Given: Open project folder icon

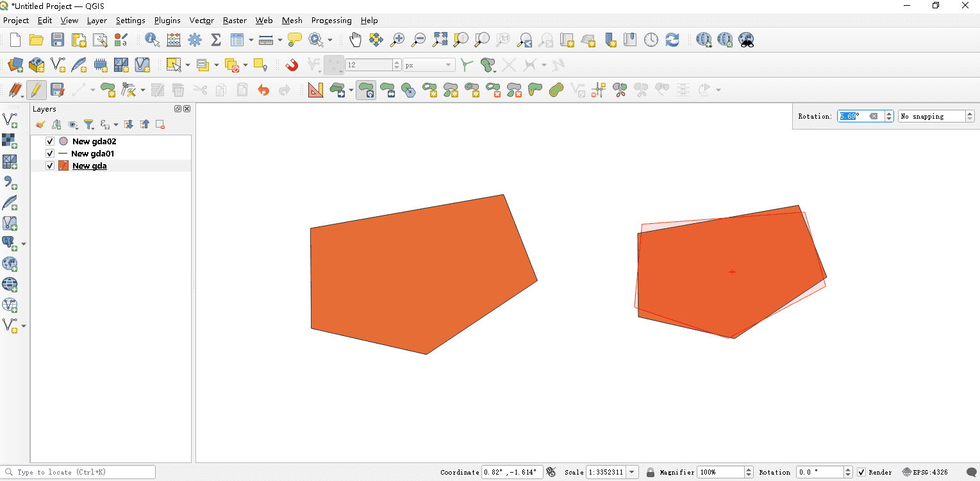Looking at the screenshot, I should (x=37, y=40).
